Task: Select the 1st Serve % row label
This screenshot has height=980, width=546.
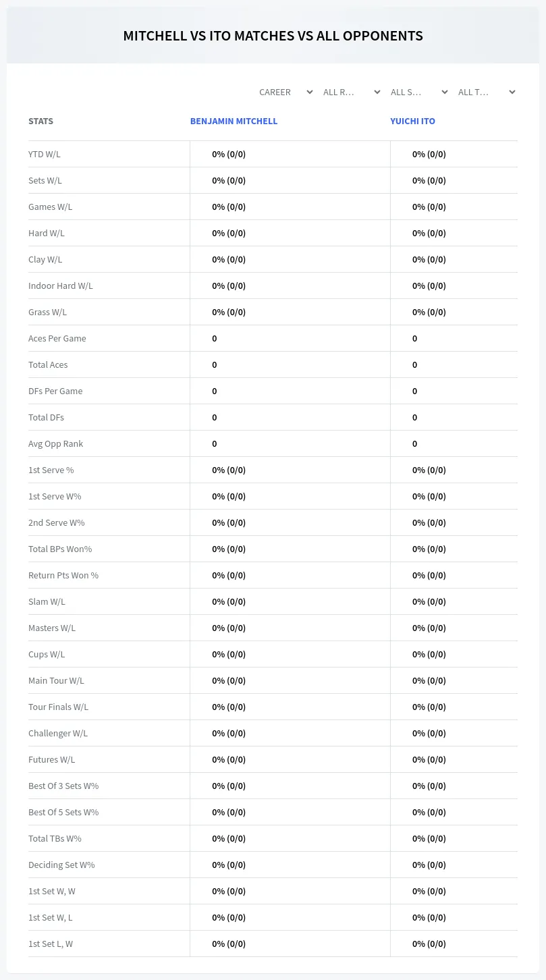Action: [51, 470]
